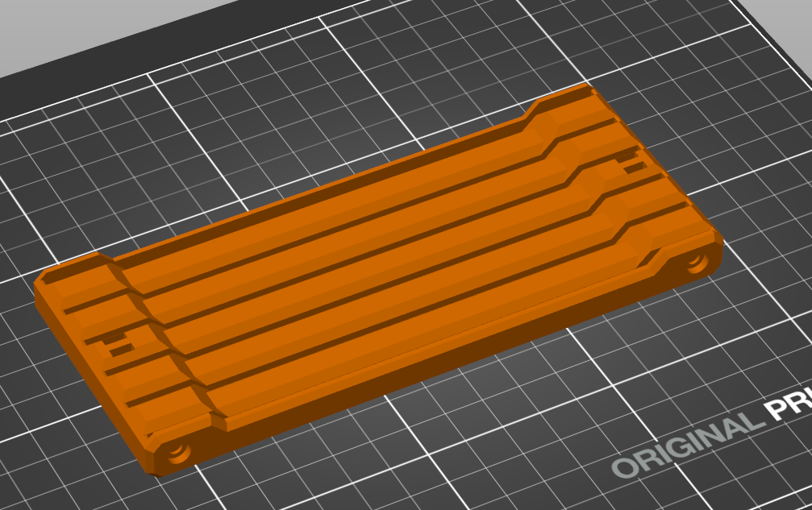Click the screw hole at model's right corner
The width and height of the screenshot is (812, 510).
pos(697,263)
